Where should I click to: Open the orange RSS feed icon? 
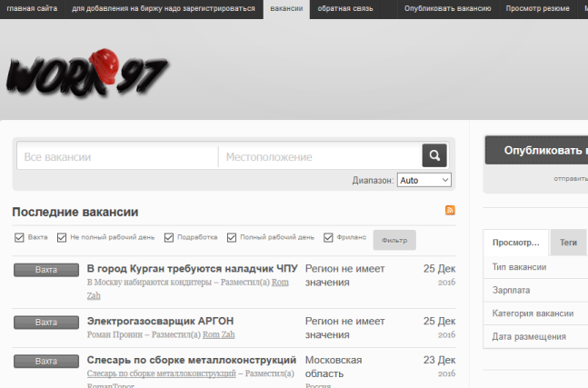(450, 211)
